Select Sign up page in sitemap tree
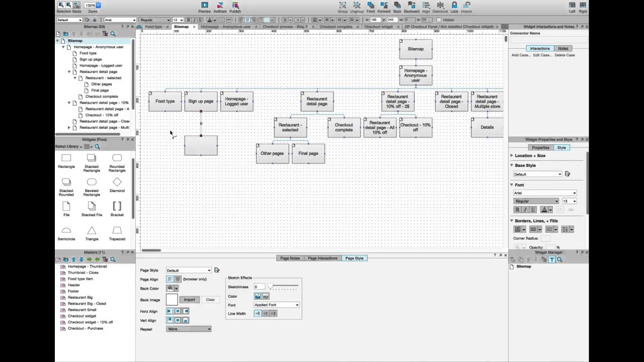644x362 pixels. [x=91, y=59]
